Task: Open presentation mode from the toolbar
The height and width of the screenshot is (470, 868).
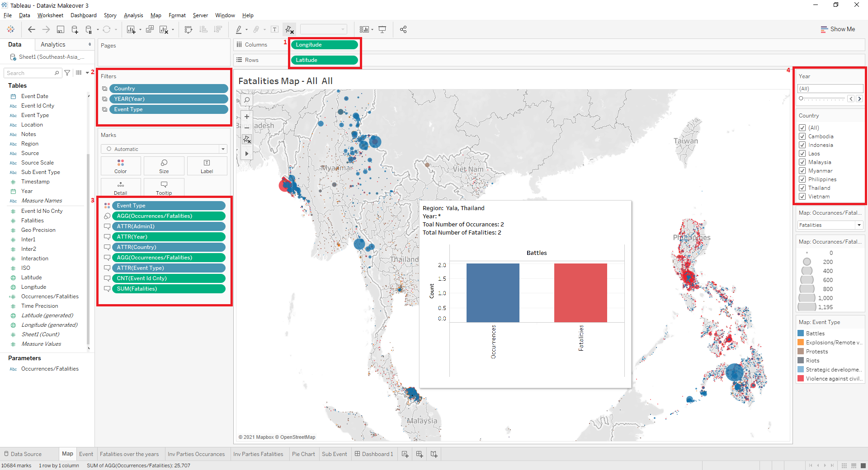Action: (382, 30)
